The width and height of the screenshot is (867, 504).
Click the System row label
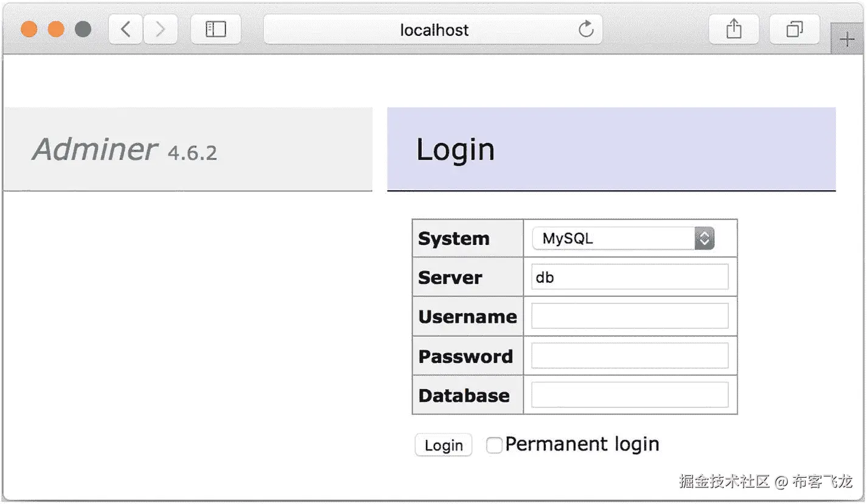454,238
